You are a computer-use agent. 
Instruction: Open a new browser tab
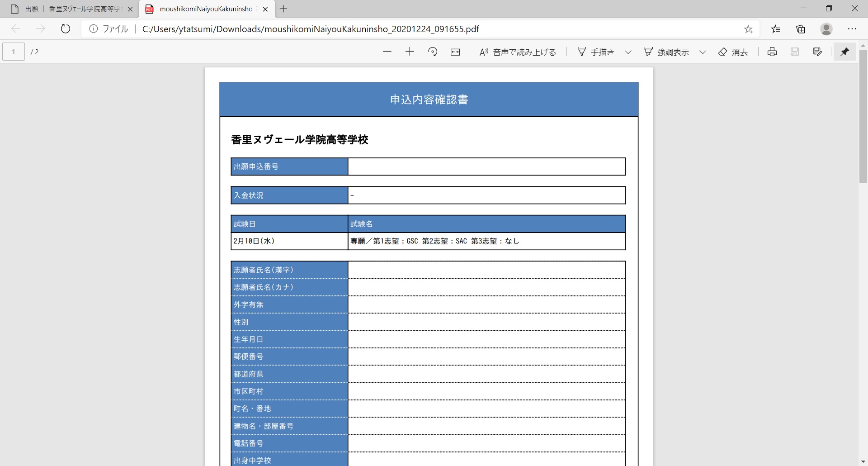(283, 9)
